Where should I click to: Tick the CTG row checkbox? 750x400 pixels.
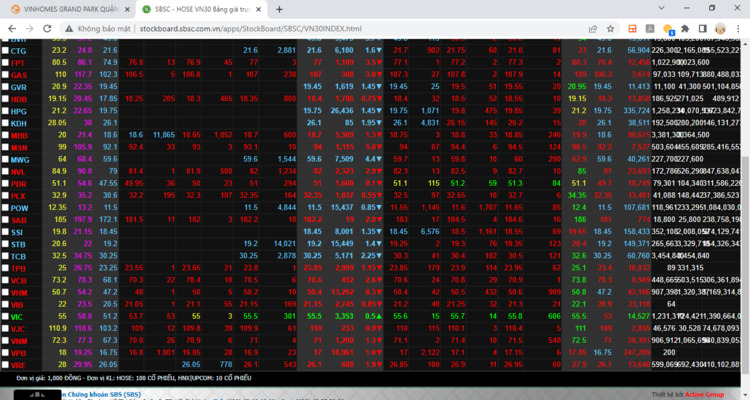5,50
